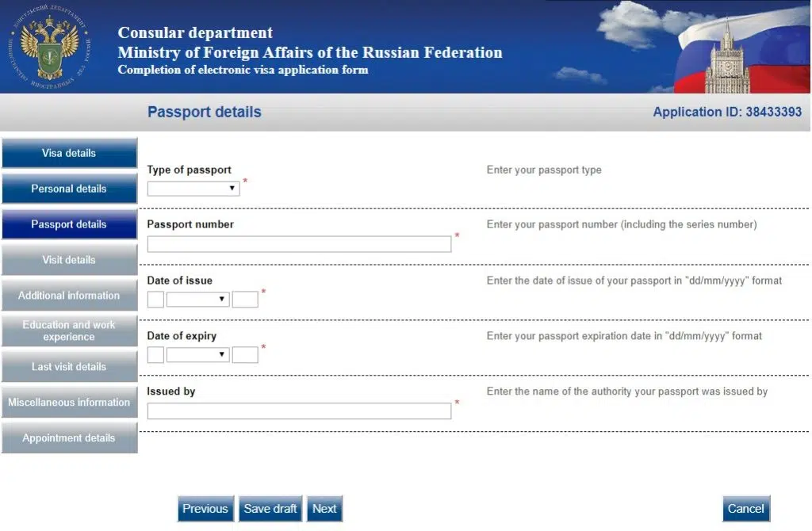Open the Date of expiry month dropdown
Image resolution: width=812 pixels, height=531 pixels.
[197, 354]
